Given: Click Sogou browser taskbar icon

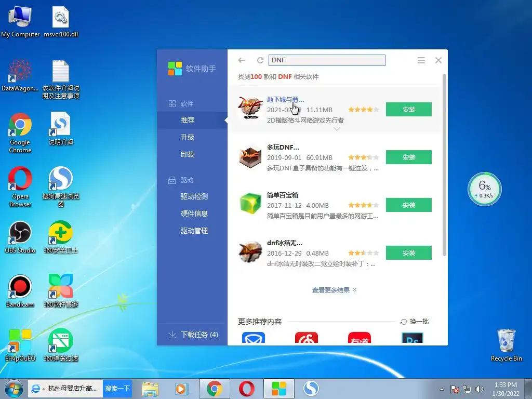Looking at the screenshot, I should click(311, 389).
